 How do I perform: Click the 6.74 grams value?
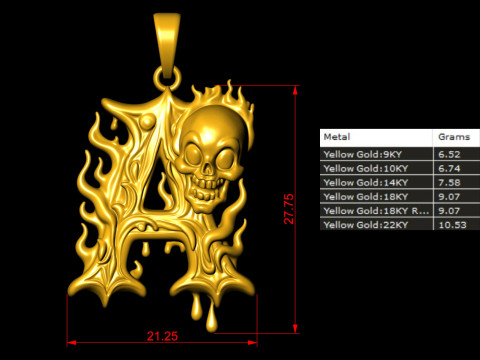(x=449, y=168)
